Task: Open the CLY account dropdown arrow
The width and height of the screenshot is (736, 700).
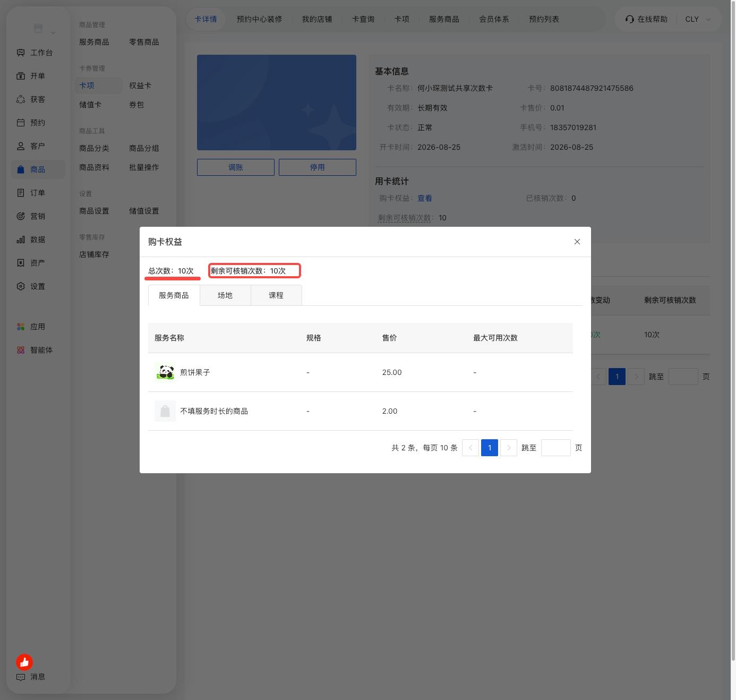Action: pyautogui.click(x=708, y=19)
